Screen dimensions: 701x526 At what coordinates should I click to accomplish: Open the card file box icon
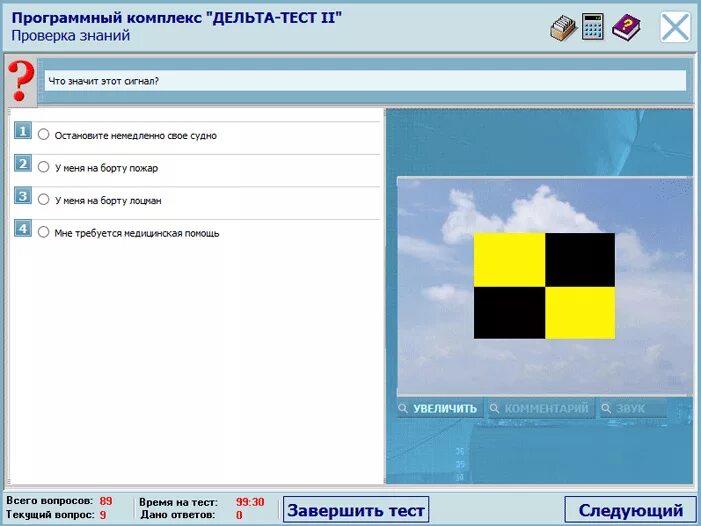563,28
